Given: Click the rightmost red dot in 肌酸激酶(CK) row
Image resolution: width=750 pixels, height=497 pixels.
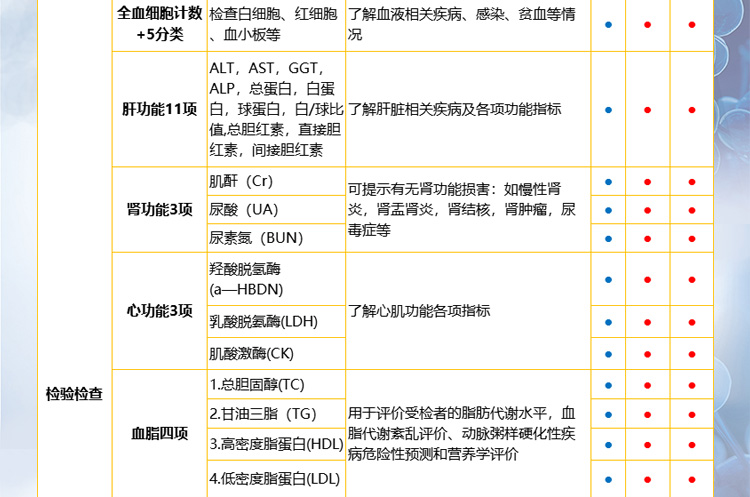Looking at the screenshot, I should point(691,354).
